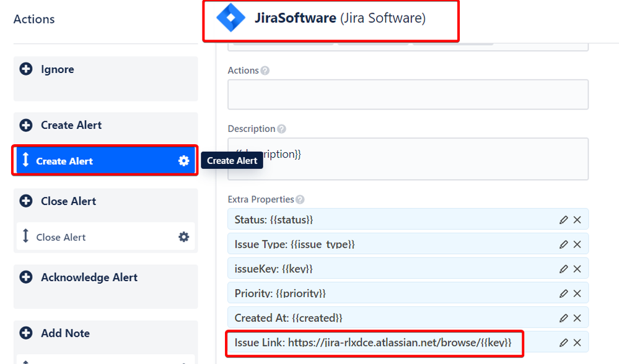The height and width of the screenshot is (364, 619).
Task: Remove the Created At extra property
Action: click(577, 318)
